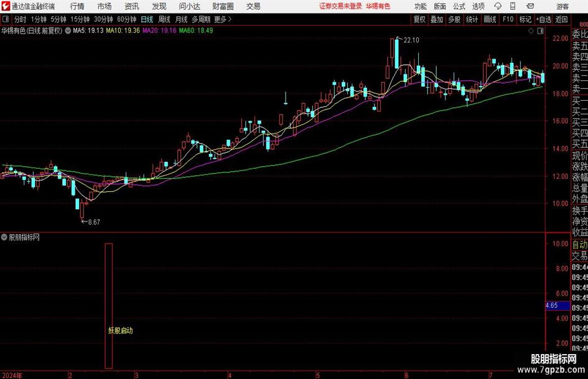The height and width of the screenshot is (379, 588).
Task: Click the 游客 user account label
Action: click(x=562, y=7)
